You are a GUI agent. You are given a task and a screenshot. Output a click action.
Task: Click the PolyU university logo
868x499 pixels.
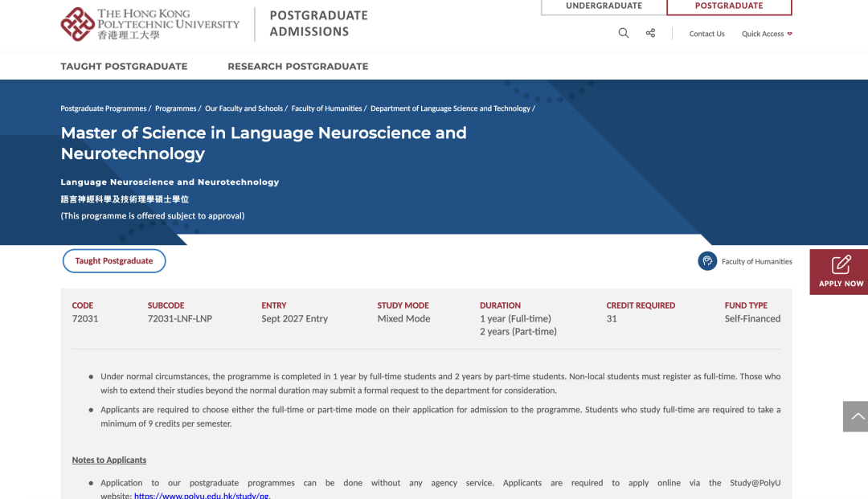coord(150,24)
